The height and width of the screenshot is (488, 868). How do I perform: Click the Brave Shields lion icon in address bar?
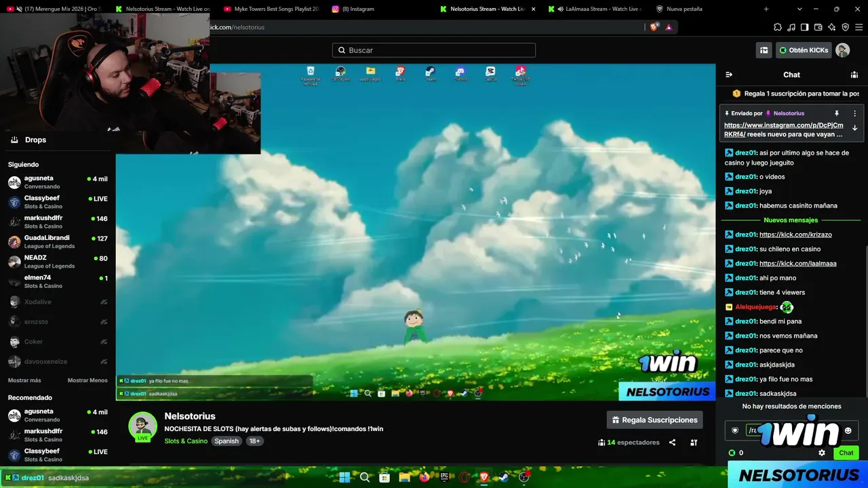click(654, 27)
